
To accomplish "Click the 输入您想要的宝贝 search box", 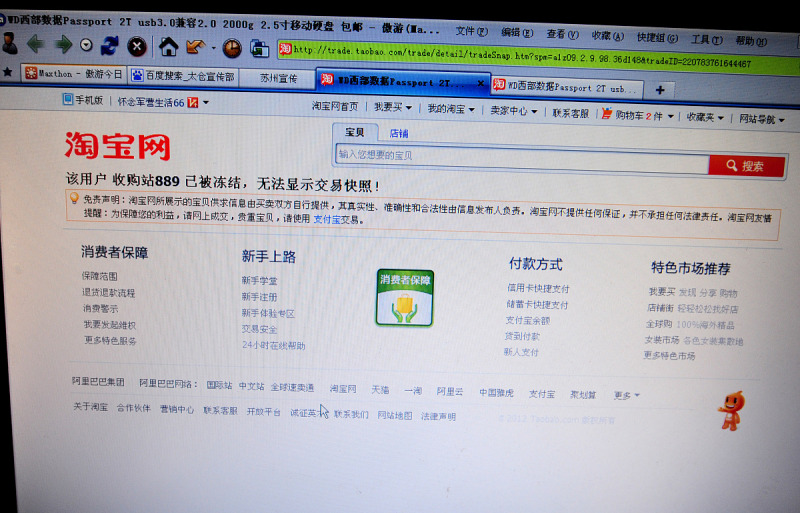I will [x=521, y=159].
